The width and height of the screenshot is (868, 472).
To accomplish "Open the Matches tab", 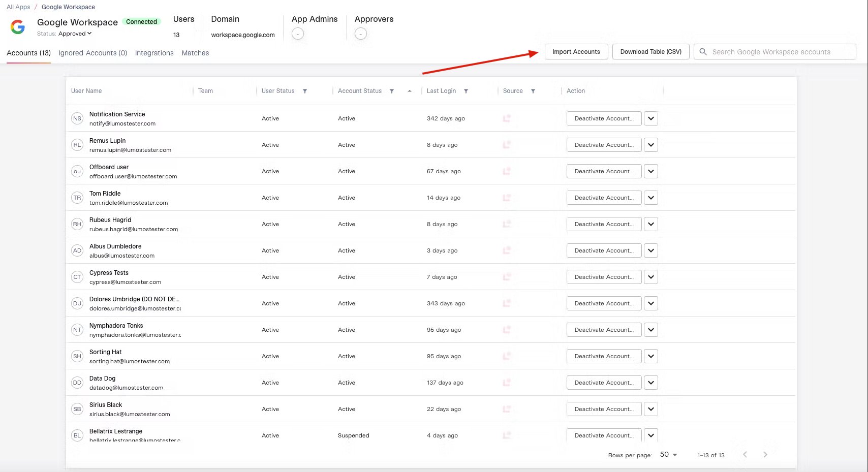I will tap(196, 53).
